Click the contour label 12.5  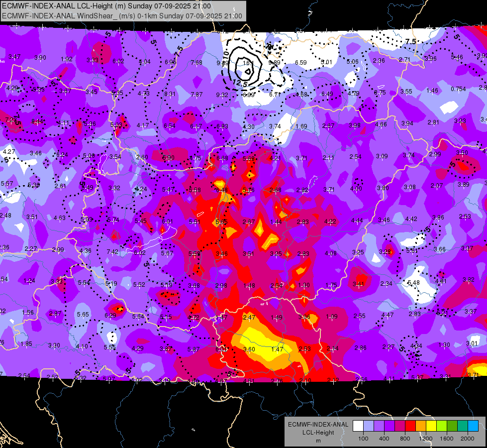(239, 83)
